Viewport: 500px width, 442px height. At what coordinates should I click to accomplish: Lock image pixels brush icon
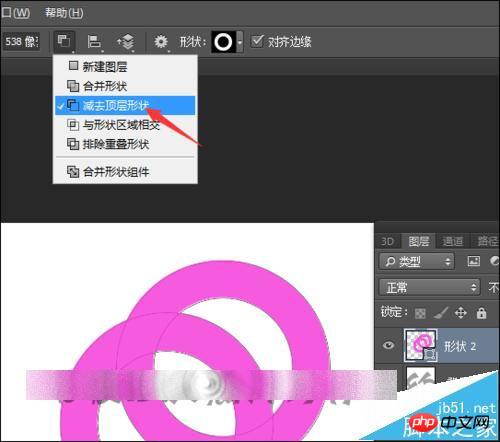pos(441,313)
